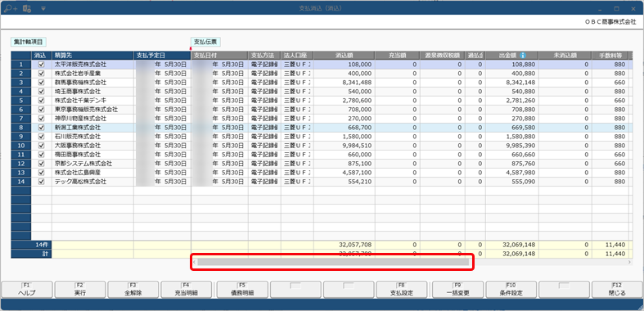
Task: Maximize the 支払消込 window
Action: 616,8
